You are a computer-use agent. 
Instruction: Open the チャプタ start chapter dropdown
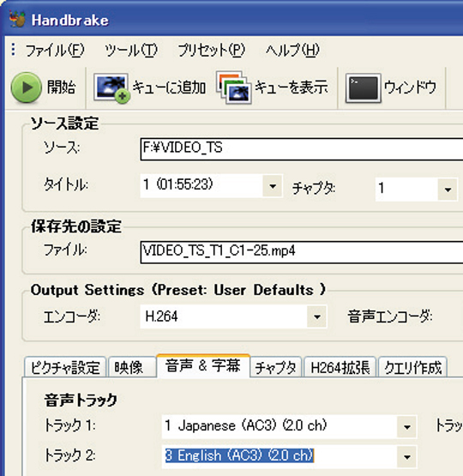448,190
